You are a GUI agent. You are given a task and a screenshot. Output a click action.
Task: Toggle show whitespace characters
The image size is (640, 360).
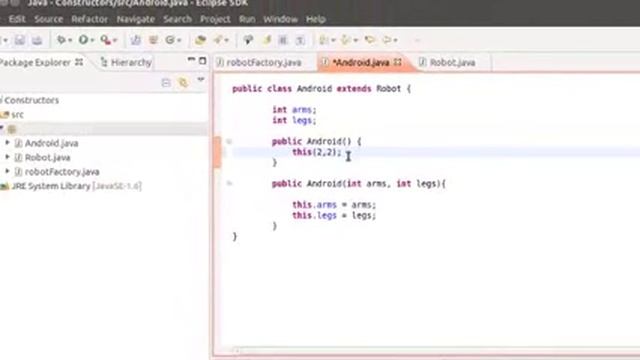(x=300, y=40)
